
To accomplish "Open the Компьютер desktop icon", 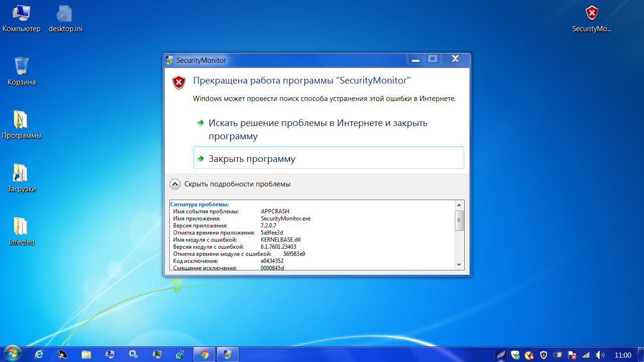I will pyautogui.click(x=22, y=19).
